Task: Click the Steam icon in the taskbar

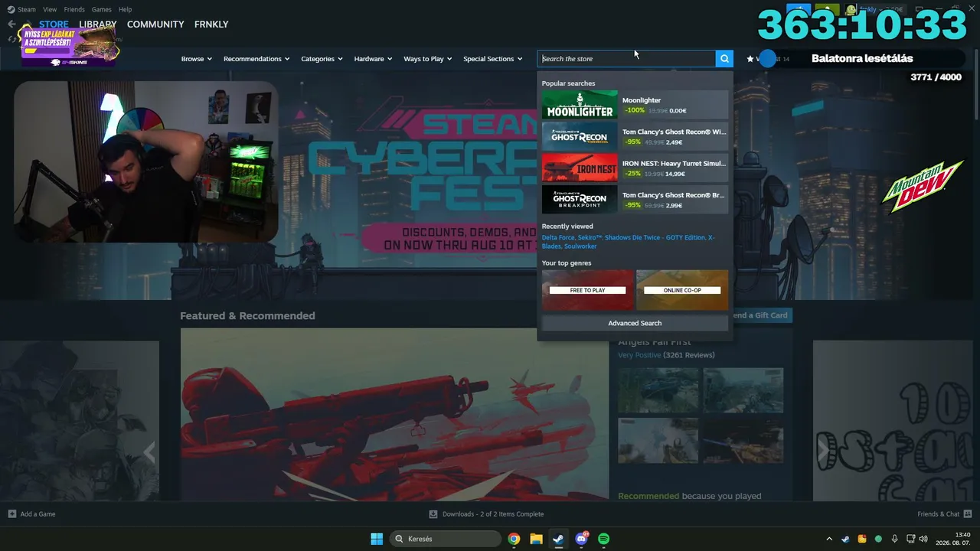Action: (558, 539)
